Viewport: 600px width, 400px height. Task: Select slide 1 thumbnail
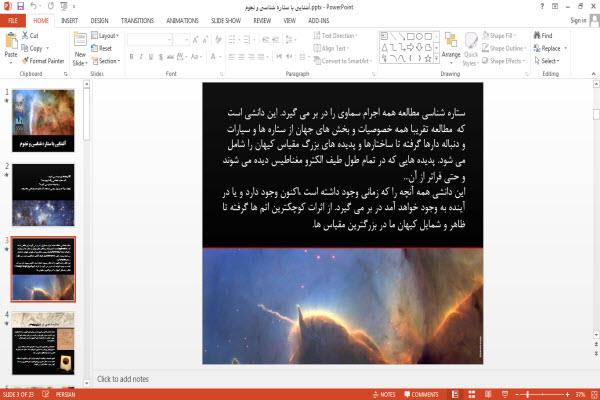(43, 121)
